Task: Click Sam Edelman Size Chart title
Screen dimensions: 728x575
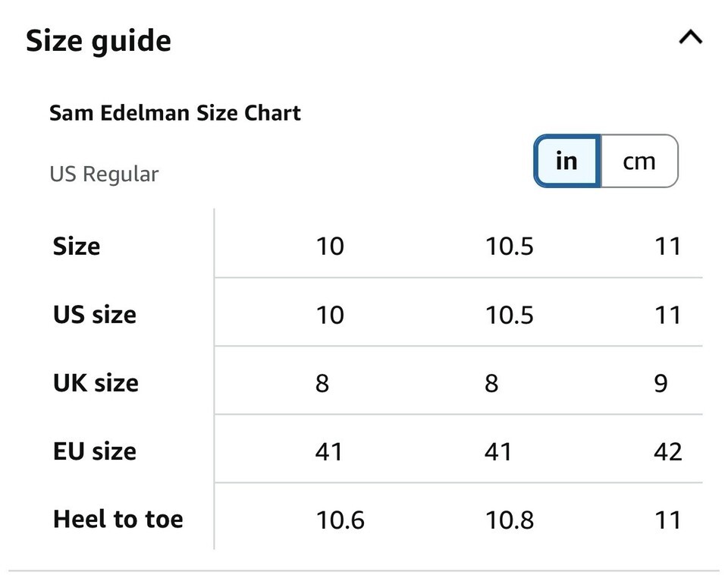Action: (x=175, y=113)
